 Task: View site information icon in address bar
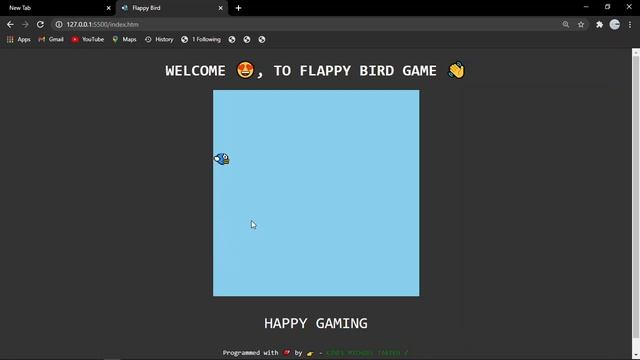pyautogui.click(x=59, y=24)
